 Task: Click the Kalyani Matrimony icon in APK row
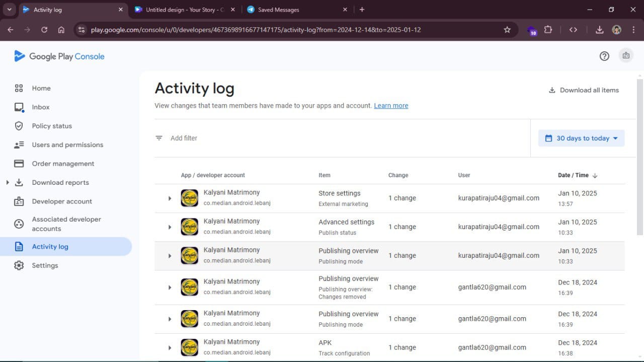click(190, 347)
